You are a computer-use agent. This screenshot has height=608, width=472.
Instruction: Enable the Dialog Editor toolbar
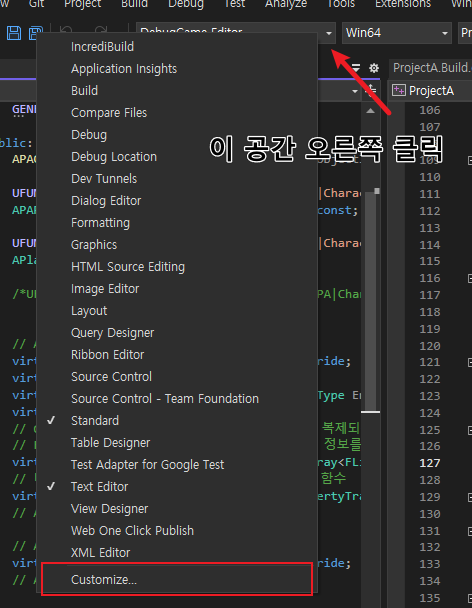tap(177, 201)
